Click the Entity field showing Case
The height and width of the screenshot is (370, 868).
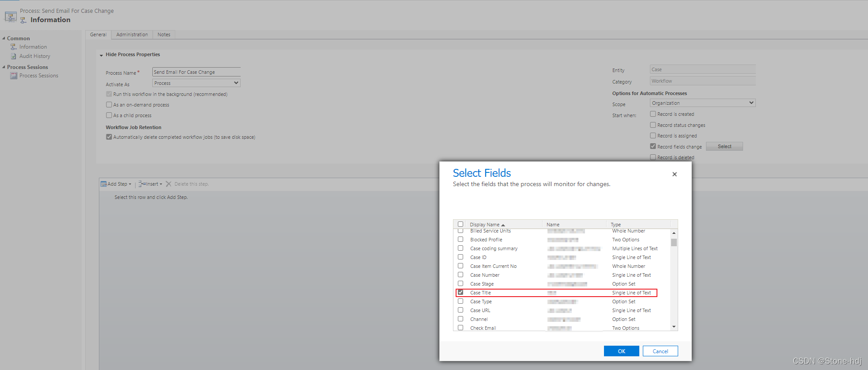pos(702,69)
